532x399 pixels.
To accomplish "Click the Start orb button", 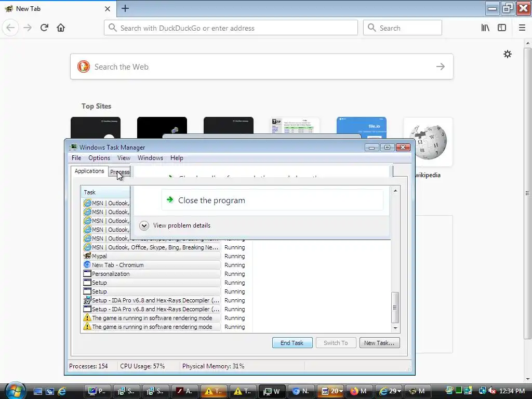I will (15, 391).
